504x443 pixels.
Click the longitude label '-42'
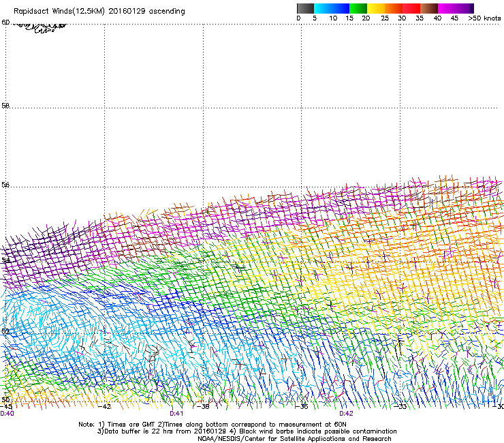(x=104, y=407)
